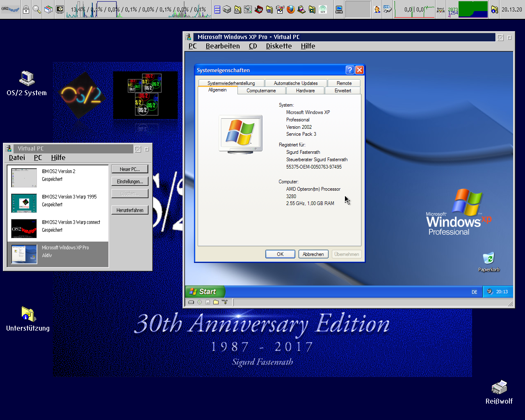Launch Firefox from the top bar
Screen dimensions: 525x420
tap(291, 9)
